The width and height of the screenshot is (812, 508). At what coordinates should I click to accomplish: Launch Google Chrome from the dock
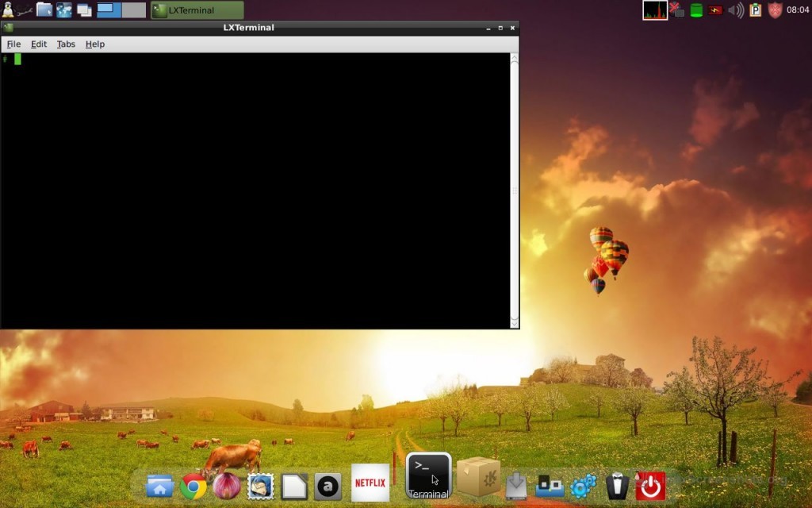[x=193, y=486]
